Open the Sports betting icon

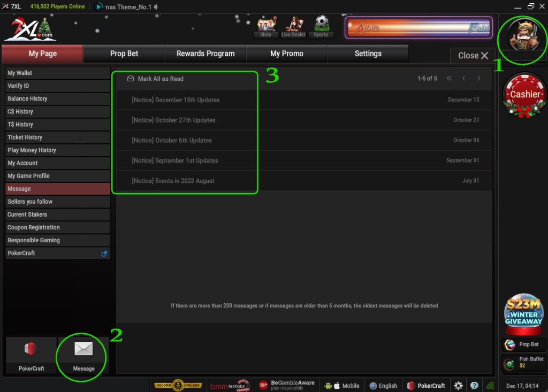coord(321,27)
